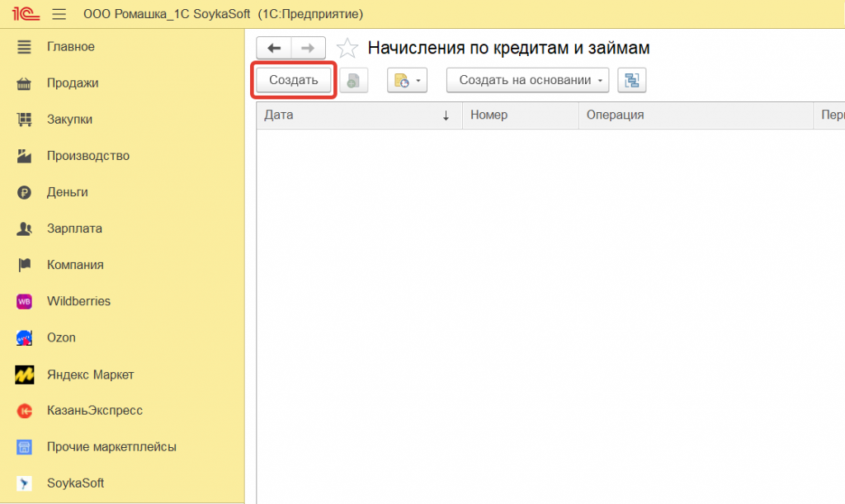845x504 pixels.
Task: Expand the period settings icon dropdown
Action: [407, 80]
